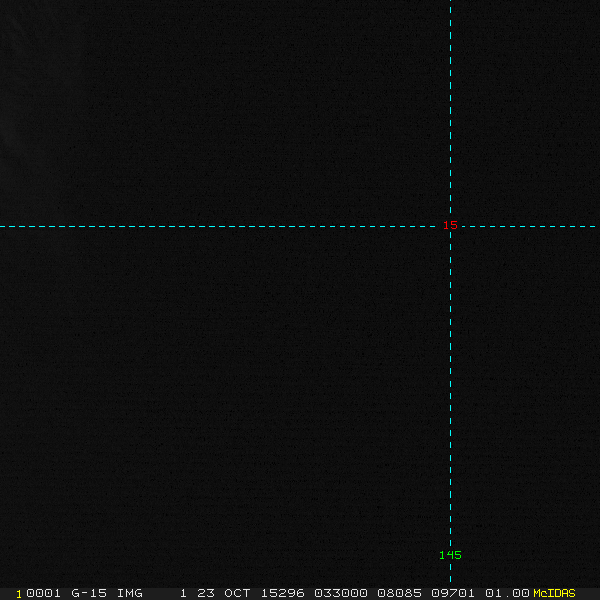Click the 0001 value in status bar
Viewport: 600px width, 600px height.
click(x=43, y=593)
